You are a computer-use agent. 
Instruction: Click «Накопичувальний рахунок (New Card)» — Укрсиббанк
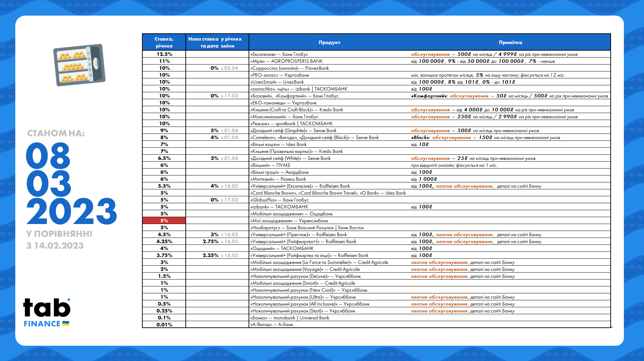point(309,290)
